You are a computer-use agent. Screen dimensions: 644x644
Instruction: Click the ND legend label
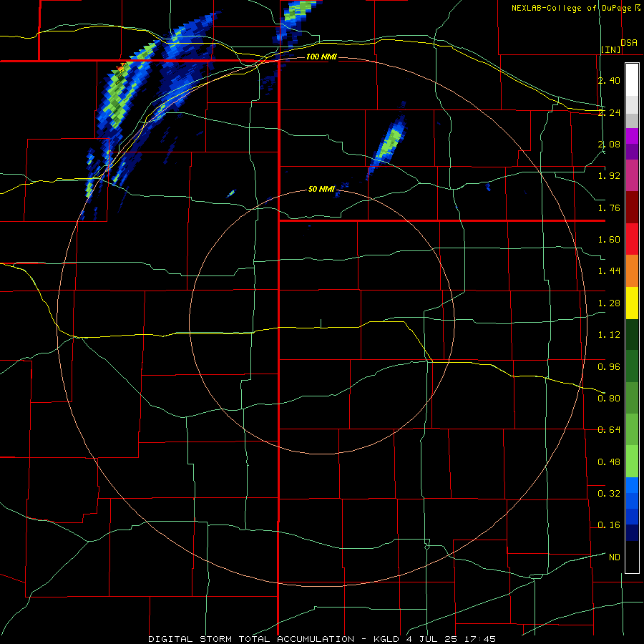(x=615, y=557)
